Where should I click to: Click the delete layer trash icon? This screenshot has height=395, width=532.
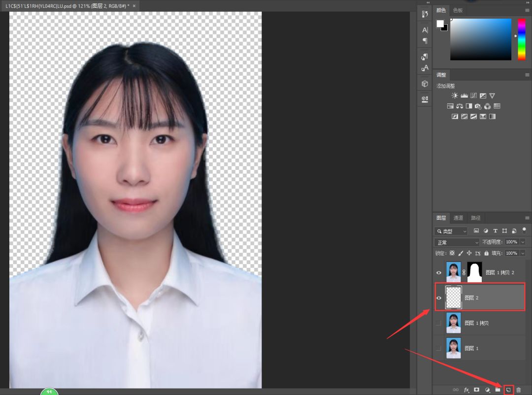point(518,390)
